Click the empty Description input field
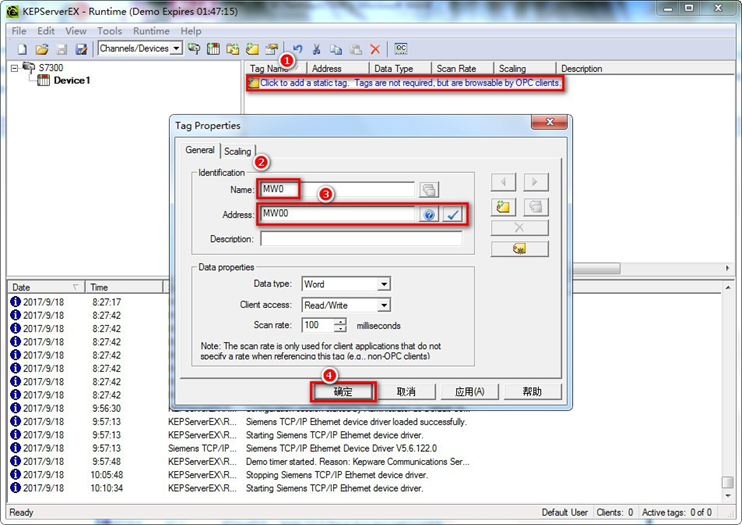 pos(361,239)
